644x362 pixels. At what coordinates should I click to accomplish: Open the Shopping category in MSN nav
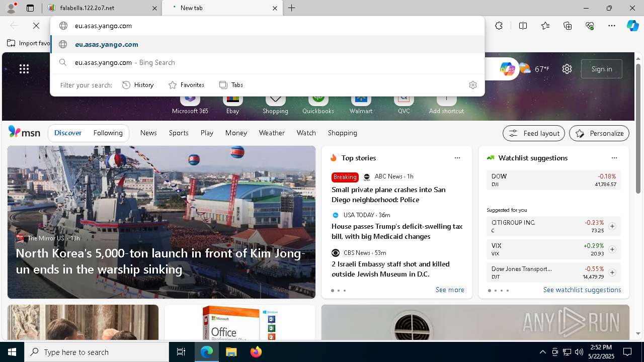click(342, 133)
